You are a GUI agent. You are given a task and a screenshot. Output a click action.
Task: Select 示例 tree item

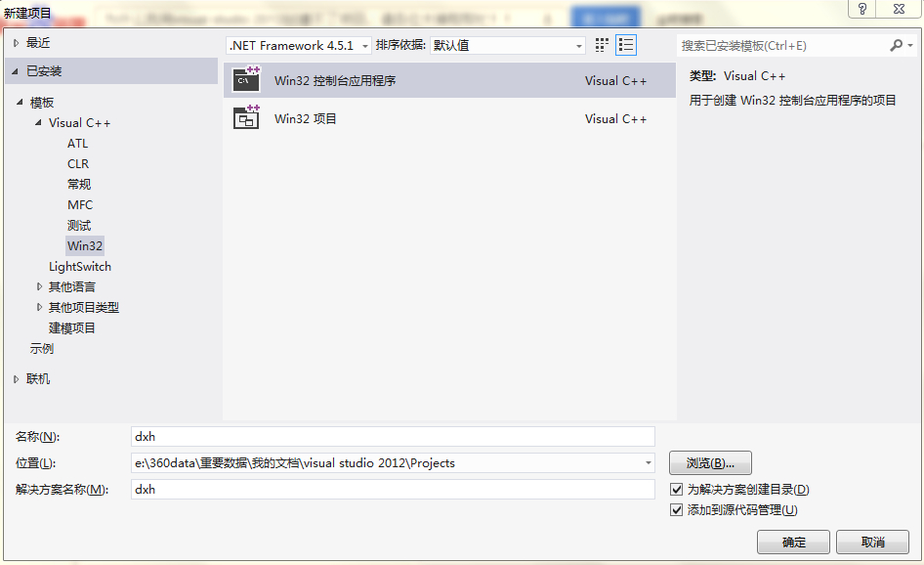point(42,349)
